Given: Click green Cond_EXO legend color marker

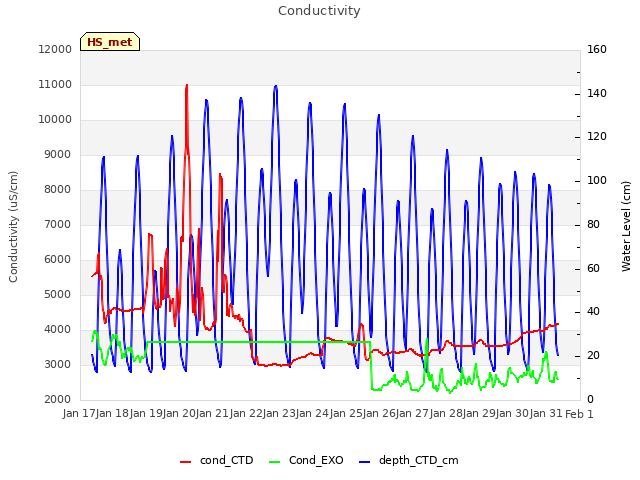Looking at the screenshot, I should (275, 462).
